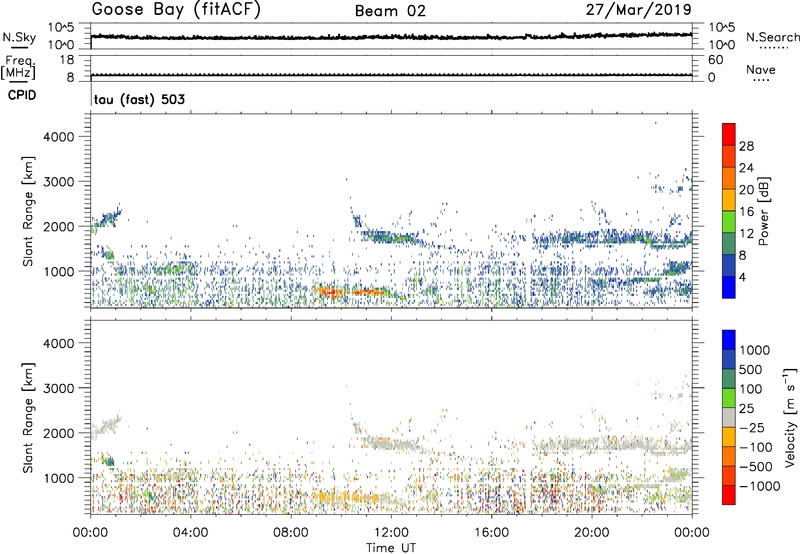
Task: Click the 'tau (fast) 503' text
Action: click(x=139, y=99)
